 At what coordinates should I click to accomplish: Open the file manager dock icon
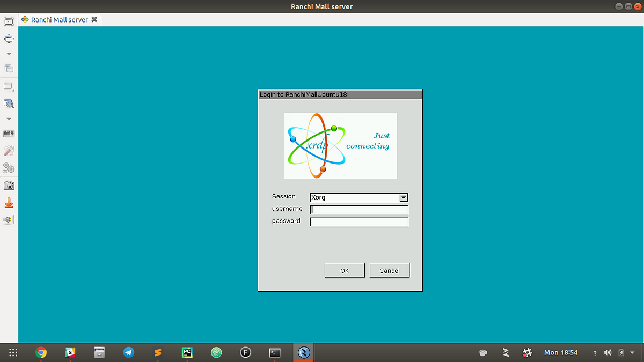[99, 352]
